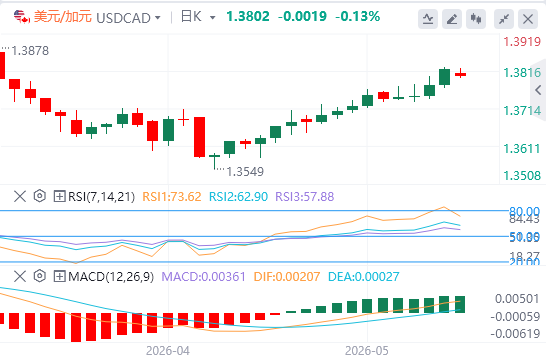Open the indicator line chart icon
Screen dimensions: 546x364
pyautogui.click(x=428, y=19)
